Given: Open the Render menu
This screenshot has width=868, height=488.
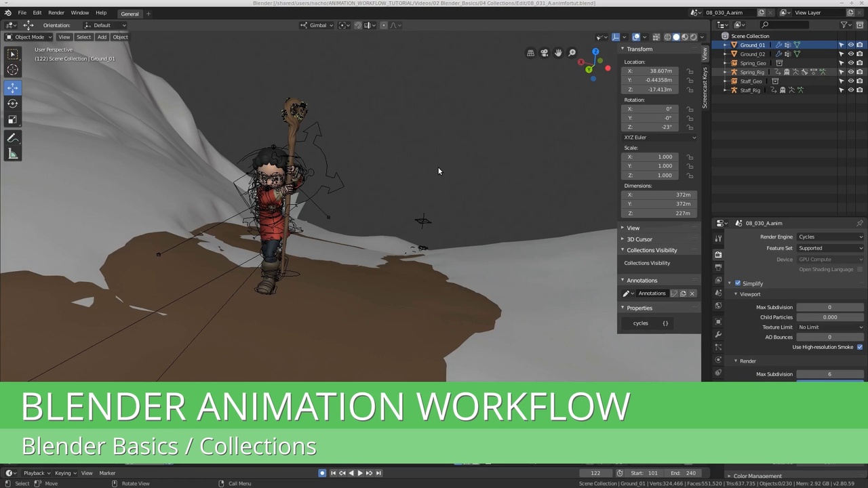Looking at the screenshot, I should point(56,13).
